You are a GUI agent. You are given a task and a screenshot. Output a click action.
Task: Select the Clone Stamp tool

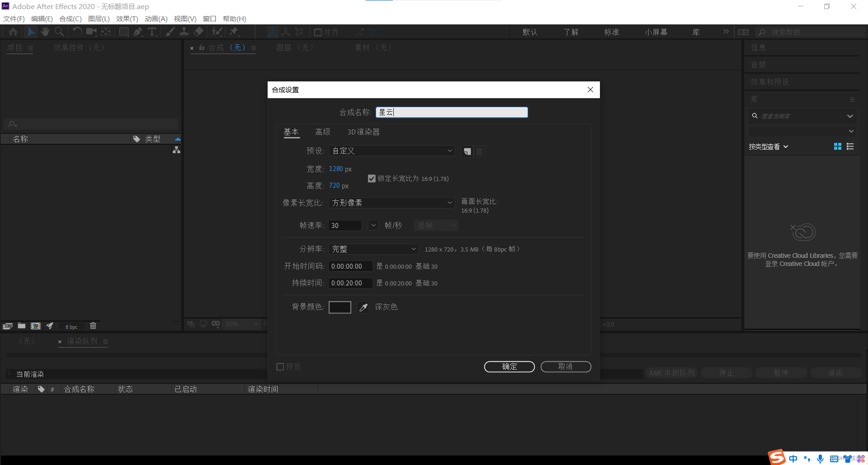pyautogui.click(x=184, y=32)
